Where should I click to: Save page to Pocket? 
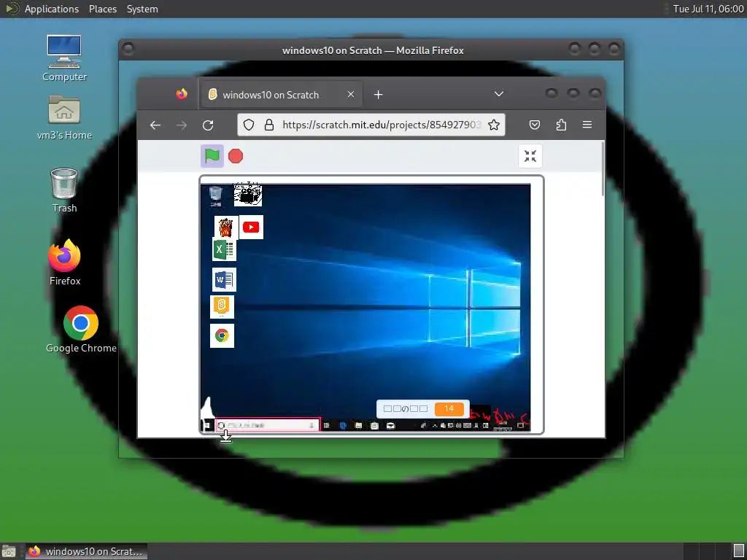(535, 125)
